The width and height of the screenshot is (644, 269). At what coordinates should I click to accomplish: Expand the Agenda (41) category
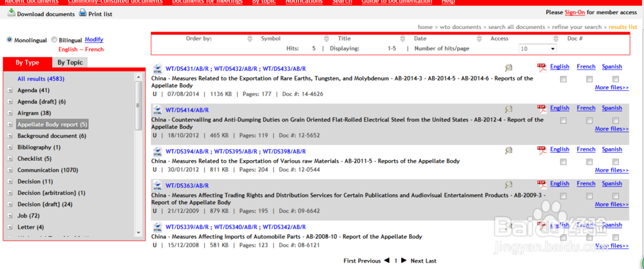click(x=10, y=90)
